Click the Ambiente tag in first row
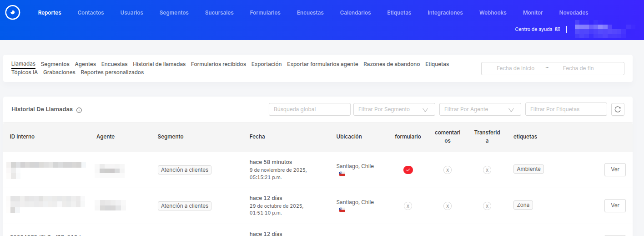644x236 pixels. click(528, 169)
